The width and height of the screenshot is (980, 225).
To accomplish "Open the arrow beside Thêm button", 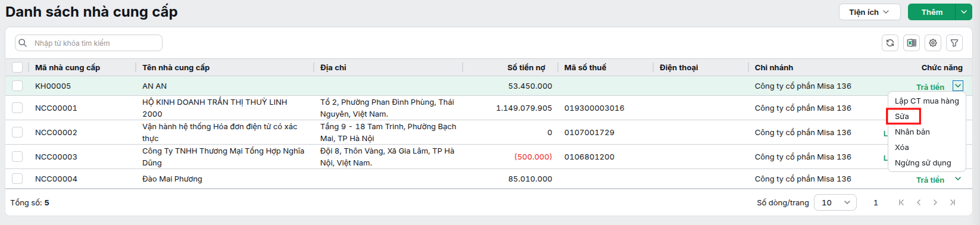I will (963, 12).
